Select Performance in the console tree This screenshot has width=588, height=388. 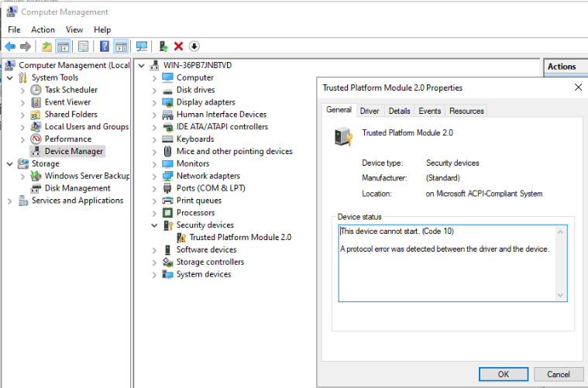pyautogui.click(x=68, y=139)
